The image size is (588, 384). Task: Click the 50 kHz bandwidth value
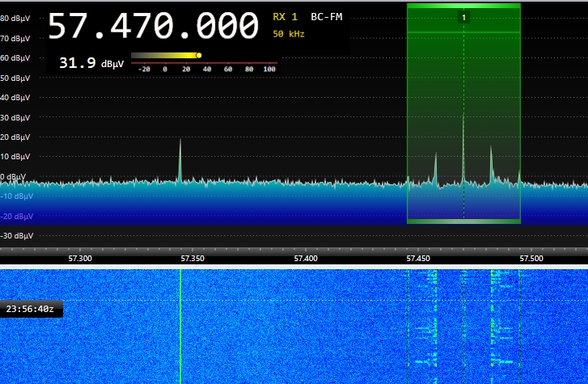pos(289,34)
